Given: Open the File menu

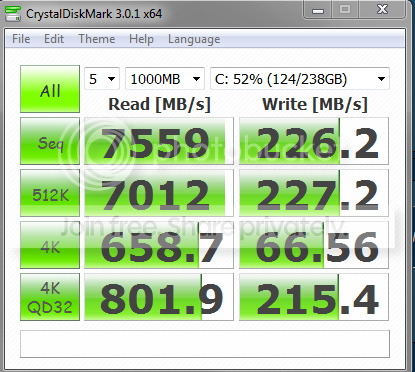Looking at the screenshot, I should (x=21, y=39).
